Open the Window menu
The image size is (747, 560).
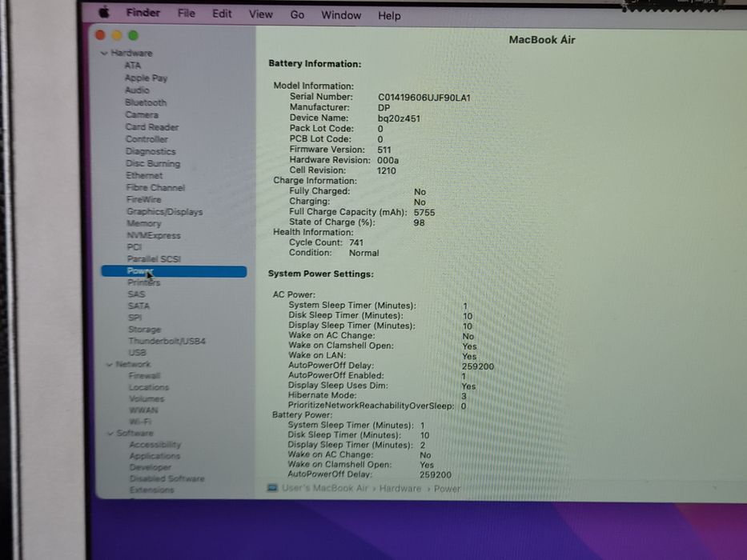341,15
